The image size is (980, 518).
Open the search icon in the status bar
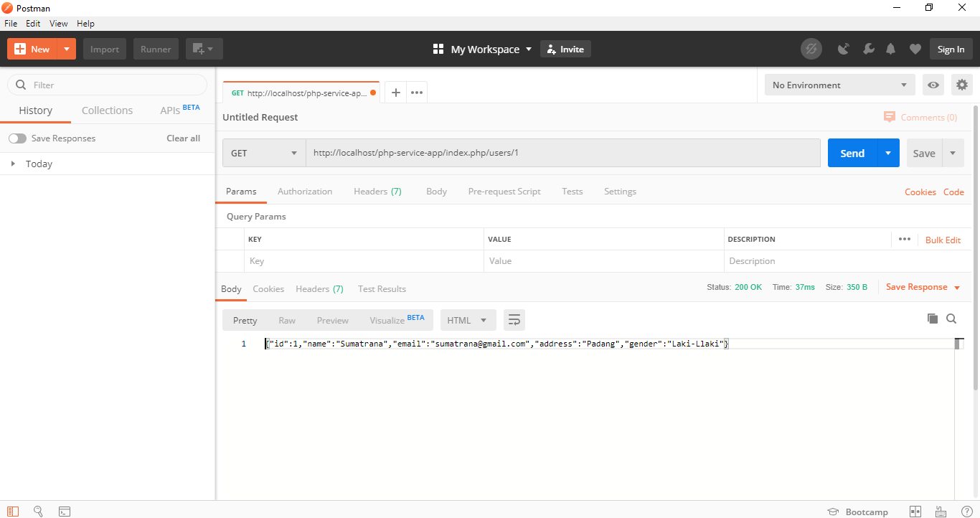[x=38, y=511]
